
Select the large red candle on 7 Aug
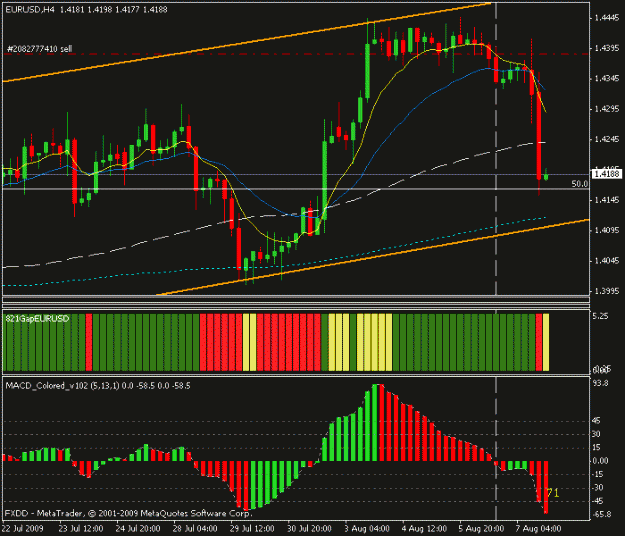pos(539,135)
